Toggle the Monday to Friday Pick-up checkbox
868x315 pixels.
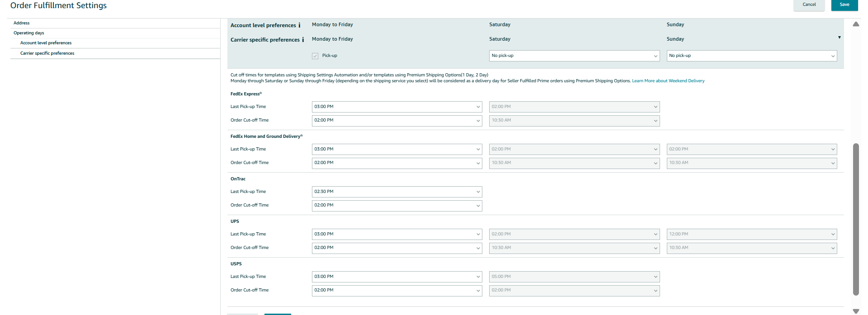click(315, 56)
